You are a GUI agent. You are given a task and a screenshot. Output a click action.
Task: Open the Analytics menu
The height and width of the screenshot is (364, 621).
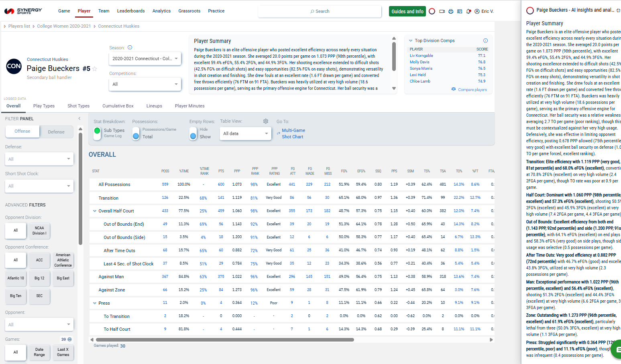tap(161, 11)
